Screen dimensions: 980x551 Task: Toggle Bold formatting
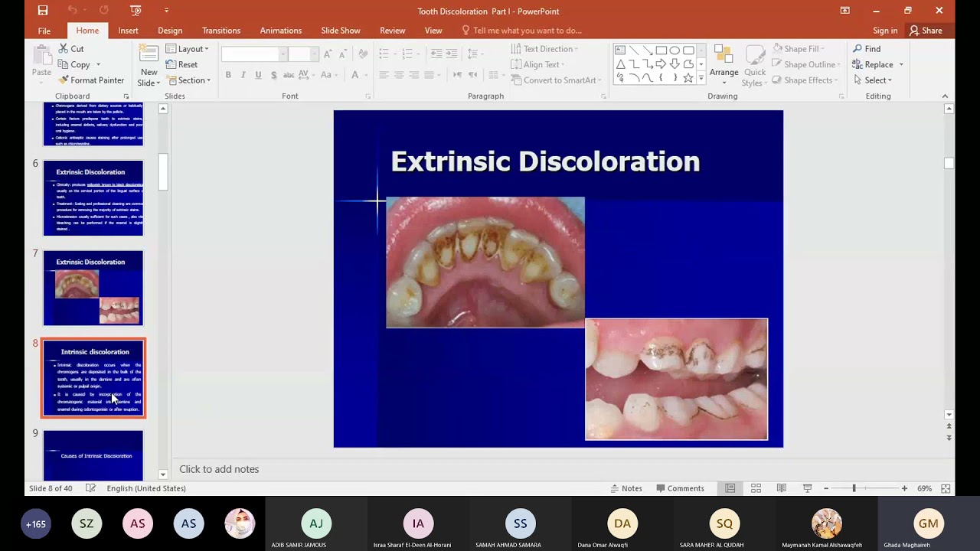coord(228,75)
